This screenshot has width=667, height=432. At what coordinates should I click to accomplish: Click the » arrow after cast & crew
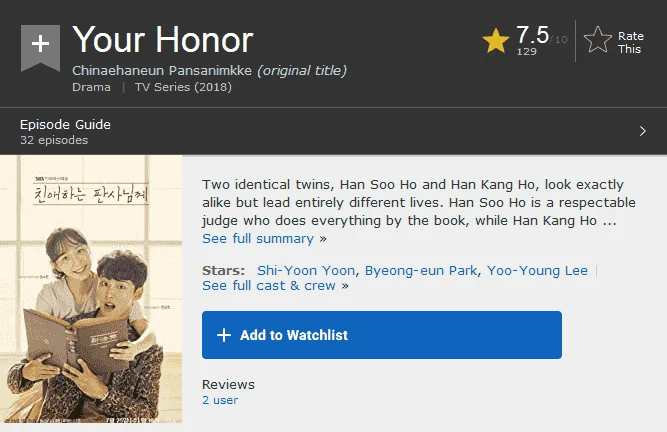(345, 286)
